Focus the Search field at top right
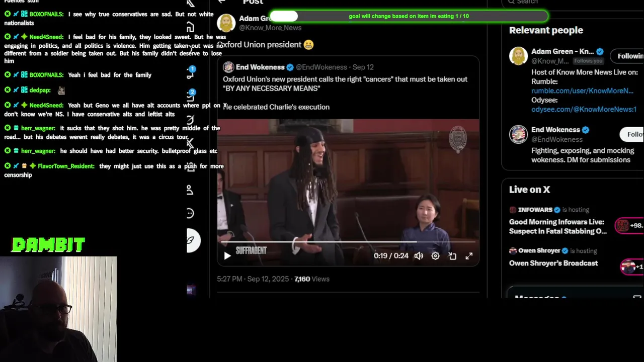 (574, 3)
